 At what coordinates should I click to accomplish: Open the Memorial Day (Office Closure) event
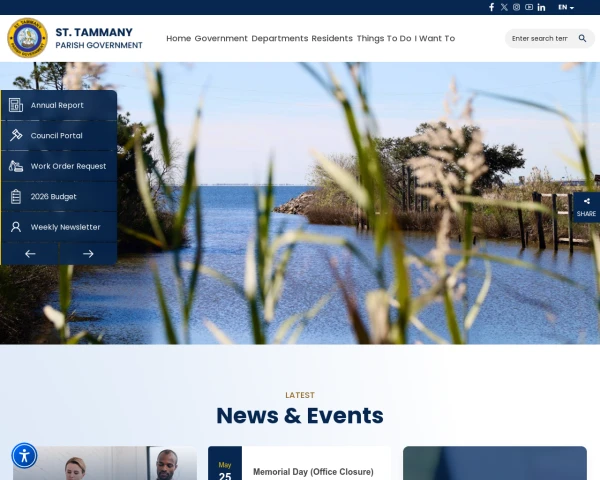[x=313, y=472]
